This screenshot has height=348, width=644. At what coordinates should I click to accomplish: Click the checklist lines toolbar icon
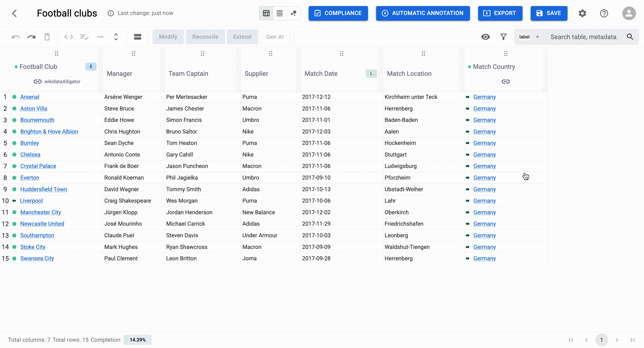84,37
